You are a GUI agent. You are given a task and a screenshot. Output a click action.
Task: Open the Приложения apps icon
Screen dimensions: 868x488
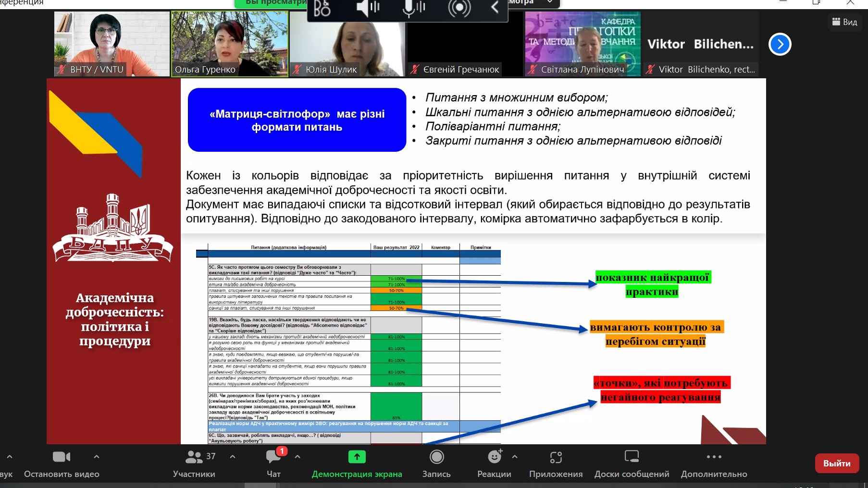556,457
